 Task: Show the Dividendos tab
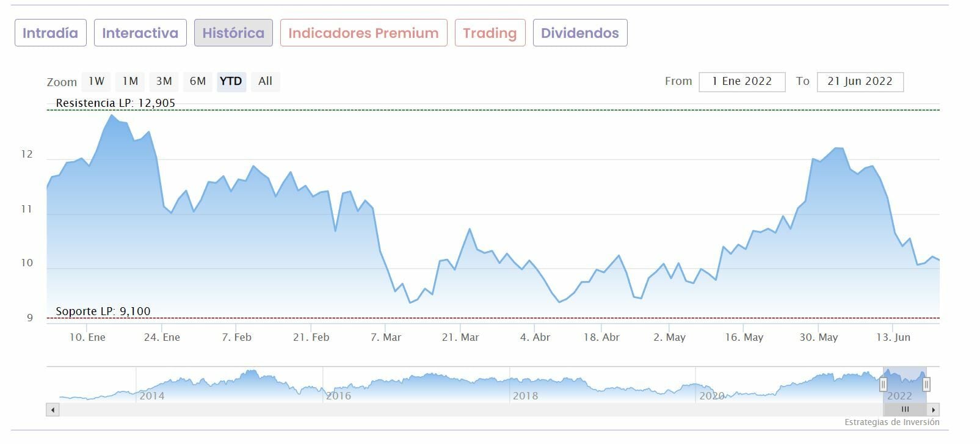click(x=579, y=33)
